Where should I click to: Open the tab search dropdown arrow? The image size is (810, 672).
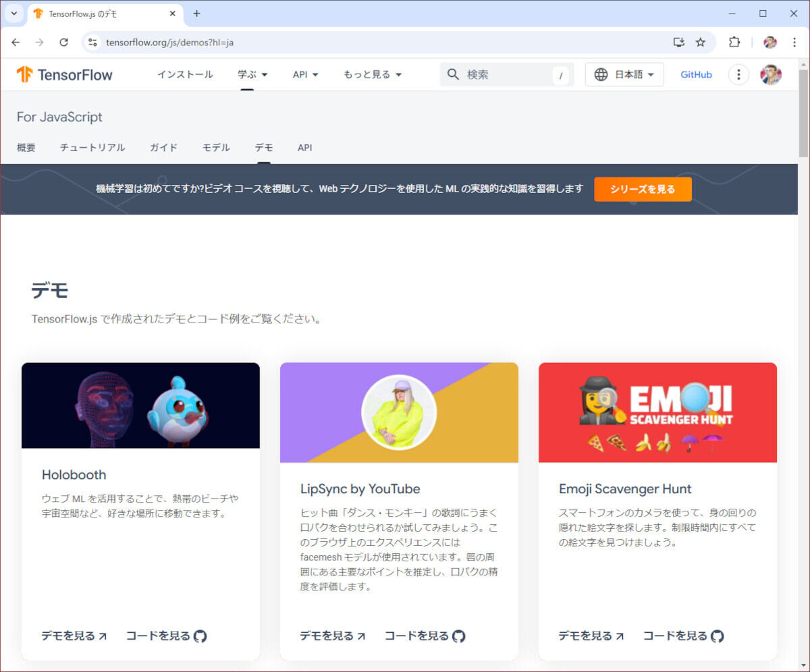click(13, 13)
